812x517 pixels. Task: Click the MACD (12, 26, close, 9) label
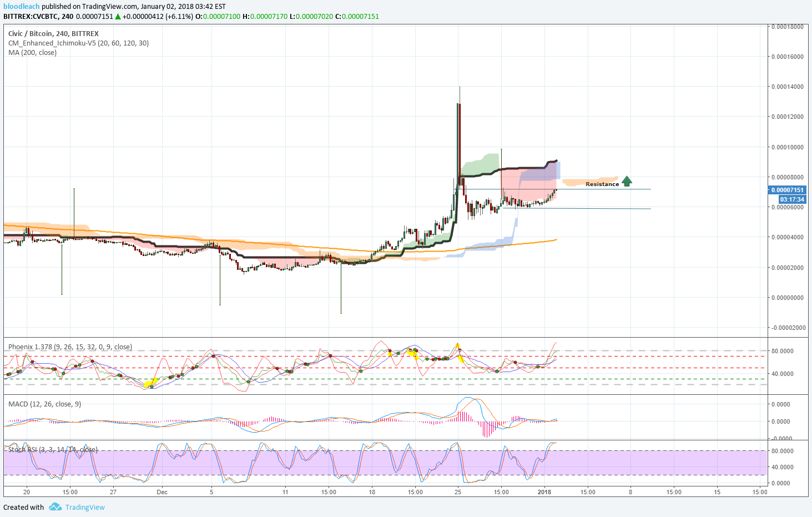(44, 404)
